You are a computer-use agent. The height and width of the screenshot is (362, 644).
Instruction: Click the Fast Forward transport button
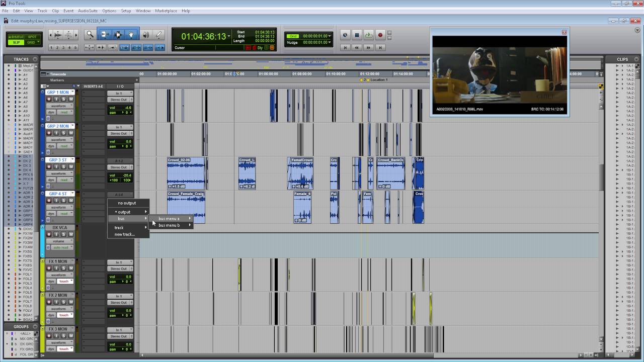coord(368,47)
